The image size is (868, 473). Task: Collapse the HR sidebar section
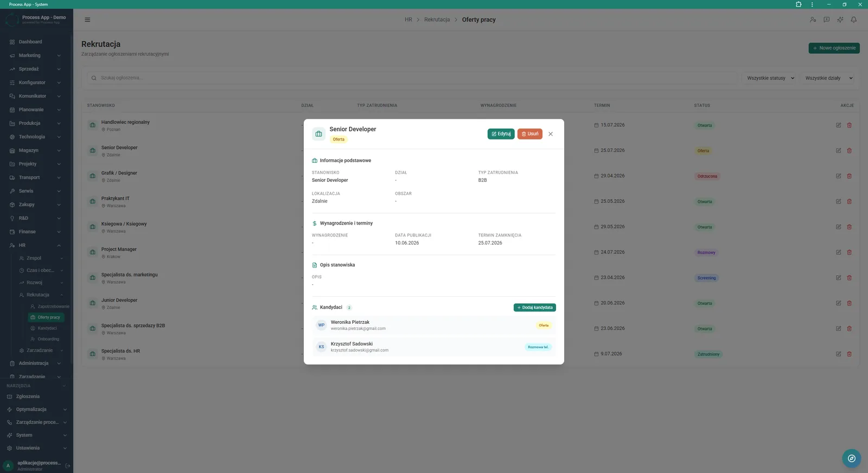36,245
